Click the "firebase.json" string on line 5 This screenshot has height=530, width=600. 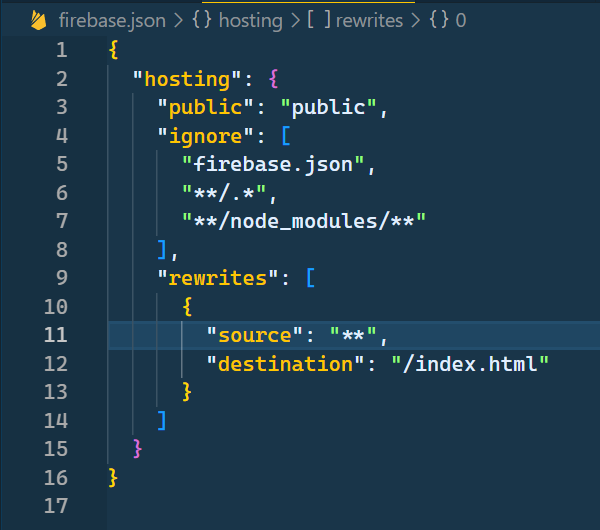click(273, 165)
